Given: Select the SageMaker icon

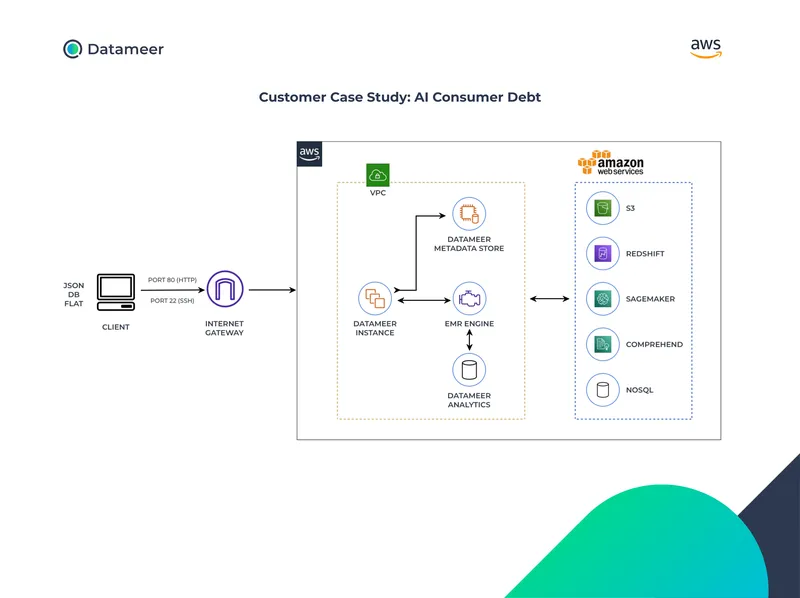Looking at the screenshot, I should 603,299.
